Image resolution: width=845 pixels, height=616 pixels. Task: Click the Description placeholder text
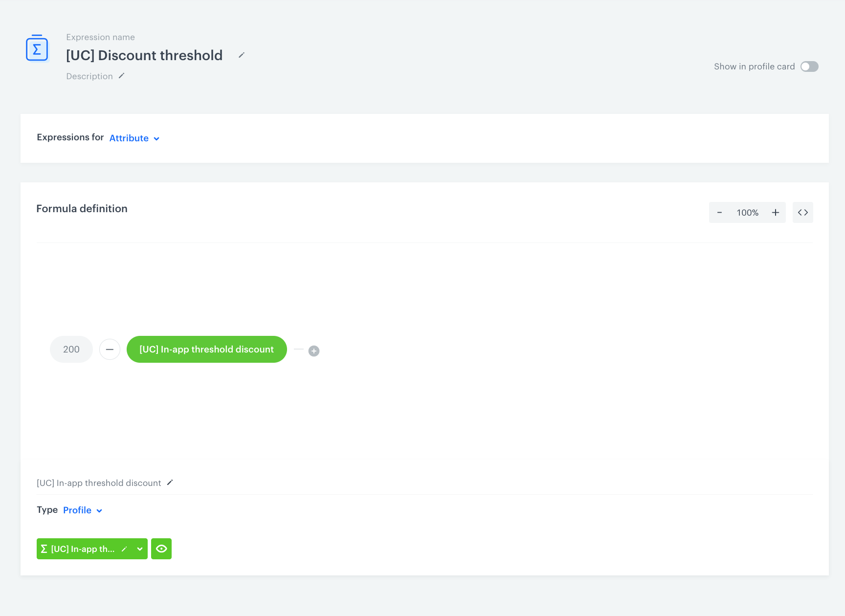pyautogui.click(x=89, y=76)
